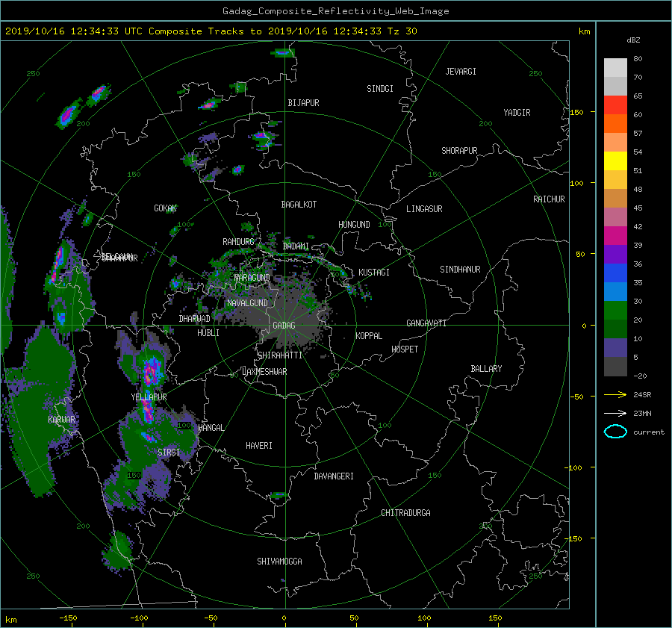This screenshot has height=628, width=672.
Task: Click the NAVALGUND city label
Action: point(247,303)
